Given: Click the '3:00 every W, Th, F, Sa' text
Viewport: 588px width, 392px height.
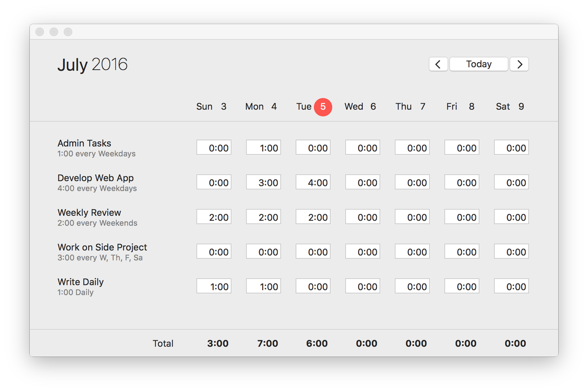Looking at the screenshot, I should click(100, 258).
